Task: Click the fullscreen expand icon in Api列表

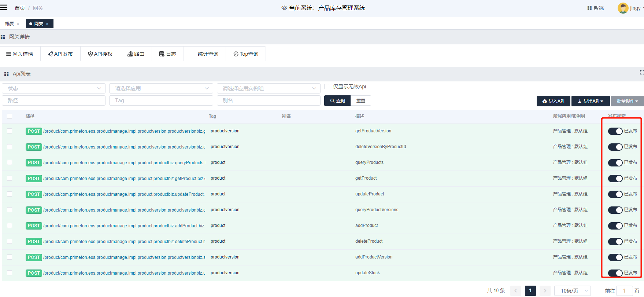Action: pyautogui.click(x=641, y=72)
